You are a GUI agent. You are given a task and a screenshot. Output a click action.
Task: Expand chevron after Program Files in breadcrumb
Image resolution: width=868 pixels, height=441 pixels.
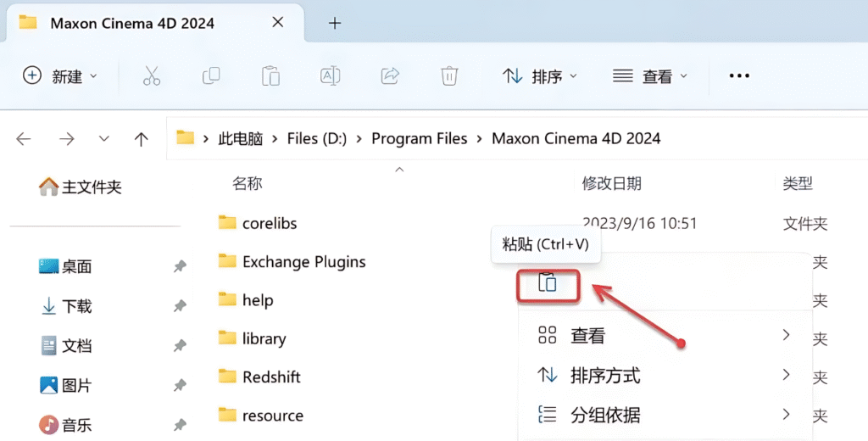click(480, 138)
